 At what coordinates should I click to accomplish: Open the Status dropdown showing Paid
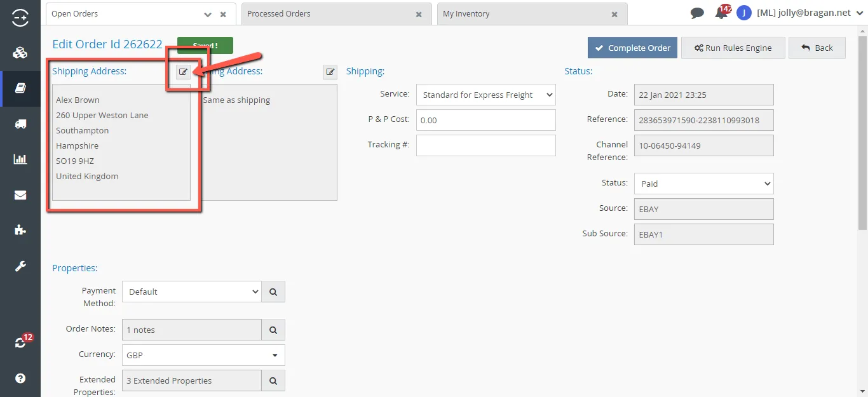click(704, 184)
